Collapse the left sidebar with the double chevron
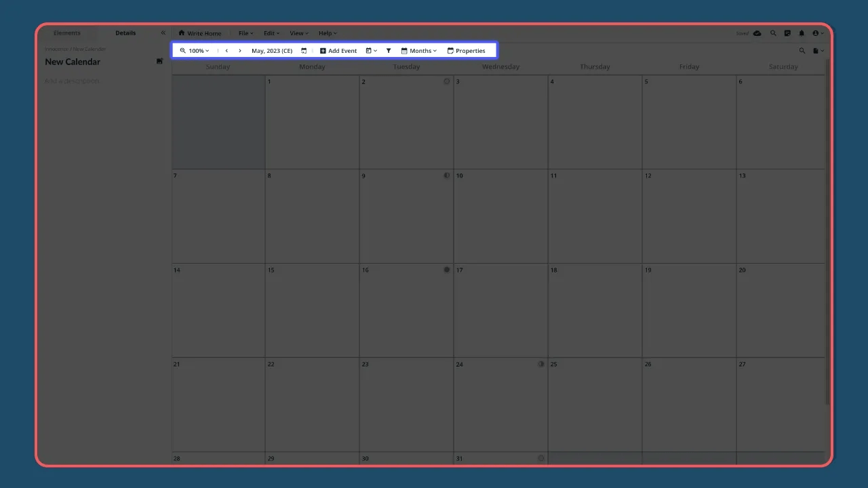The image size is (868, 488). (x=163, y=33)
